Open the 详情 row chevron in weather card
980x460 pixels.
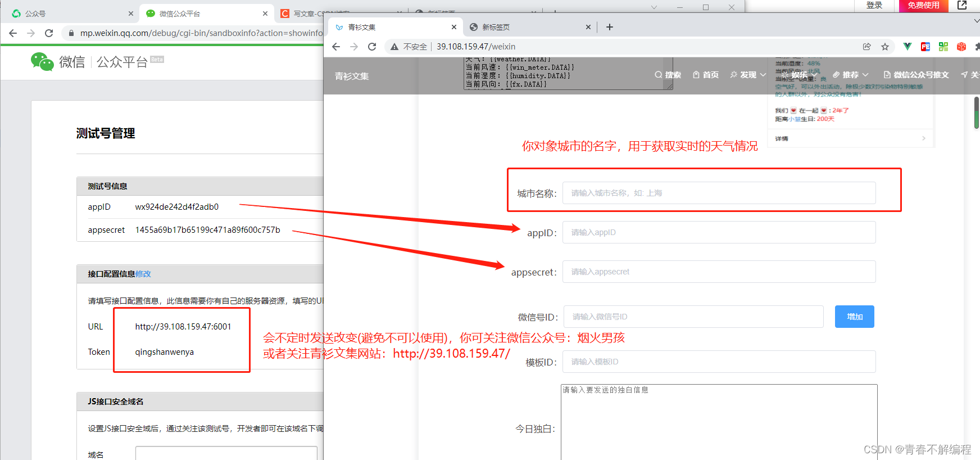(x=924, y=138)
